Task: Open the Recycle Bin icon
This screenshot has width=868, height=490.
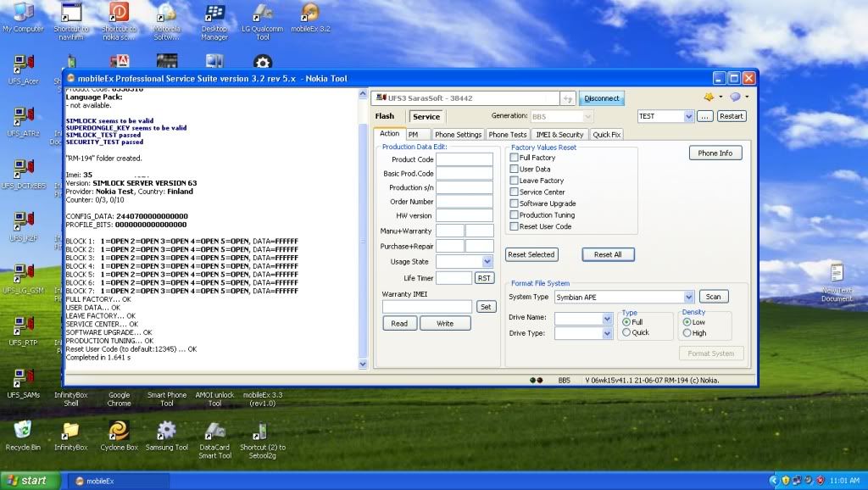Action: pos(23,436)
